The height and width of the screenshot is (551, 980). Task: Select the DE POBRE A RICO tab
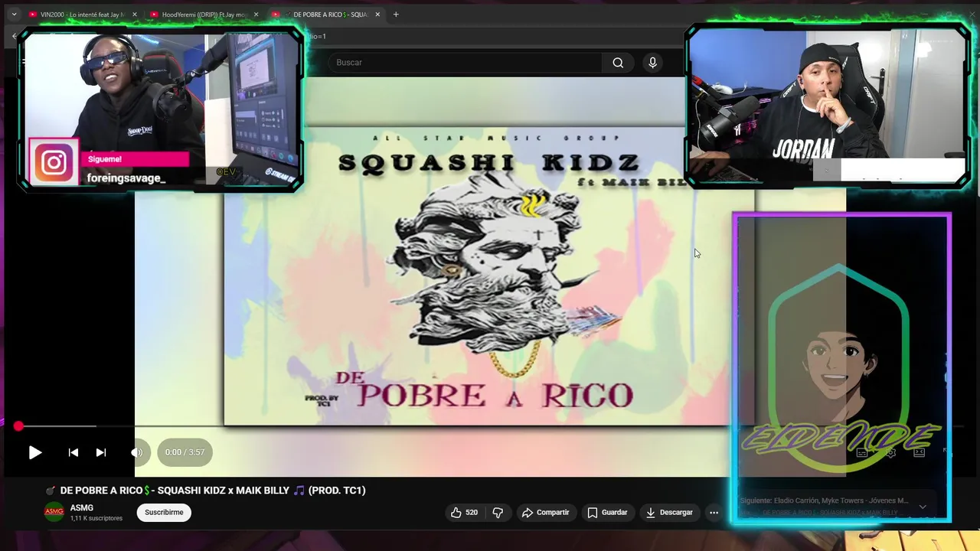click(325, 15)
